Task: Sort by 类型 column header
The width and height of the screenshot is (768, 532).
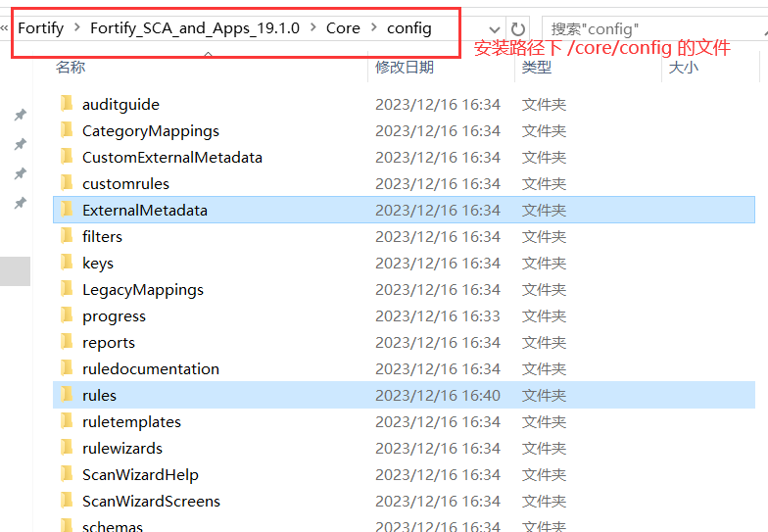Action: tap(537, 67)
